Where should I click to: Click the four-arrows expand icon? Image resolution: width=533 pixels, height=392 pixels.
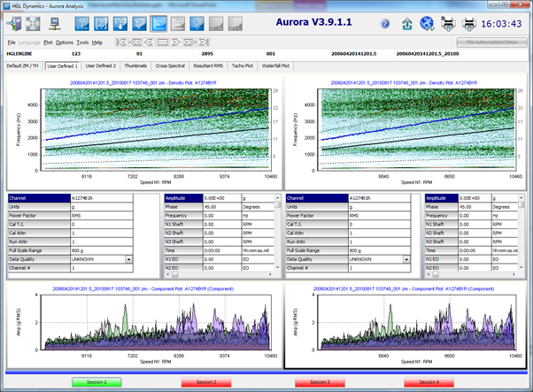point(35,24)
